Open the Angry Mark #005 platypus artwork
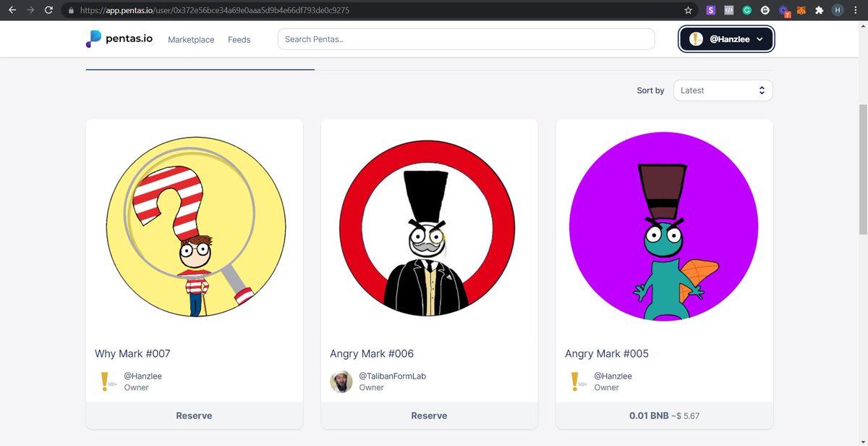868x446 pixels. (x=664, y=227)
